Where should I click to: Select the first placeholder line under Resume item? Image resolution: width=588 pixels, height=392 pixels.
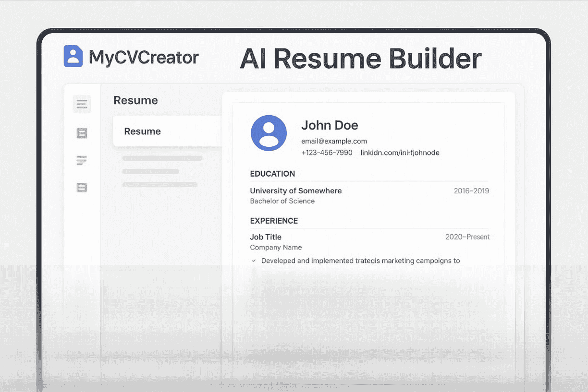pyautogui.click(x=162, y=158)
